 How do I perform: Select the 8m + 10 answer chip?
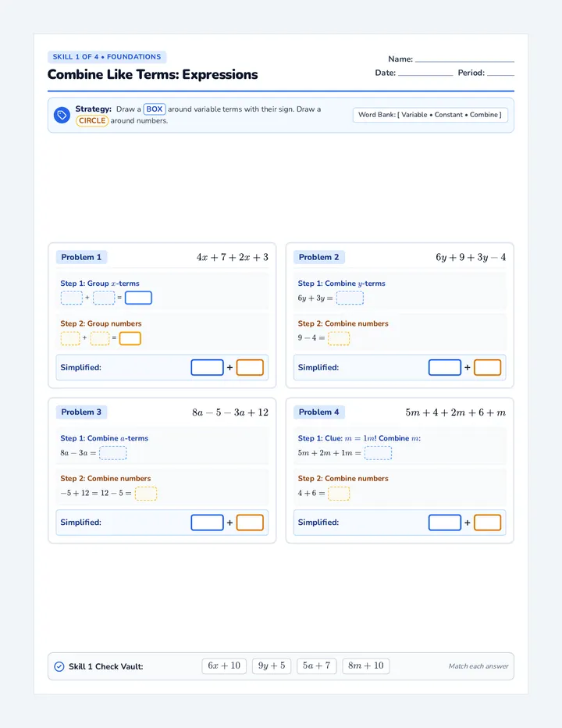coord(366,666)
